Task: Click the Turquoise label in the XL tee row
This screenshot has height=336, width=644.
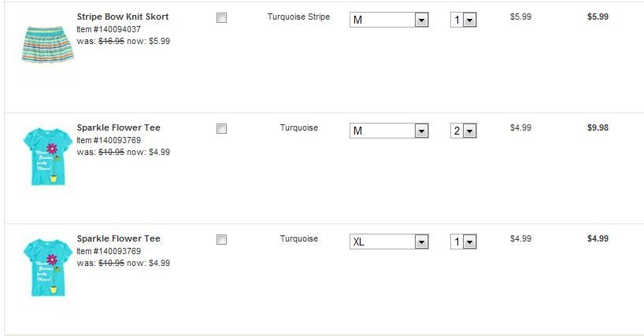Action: (x=298, y=238)
